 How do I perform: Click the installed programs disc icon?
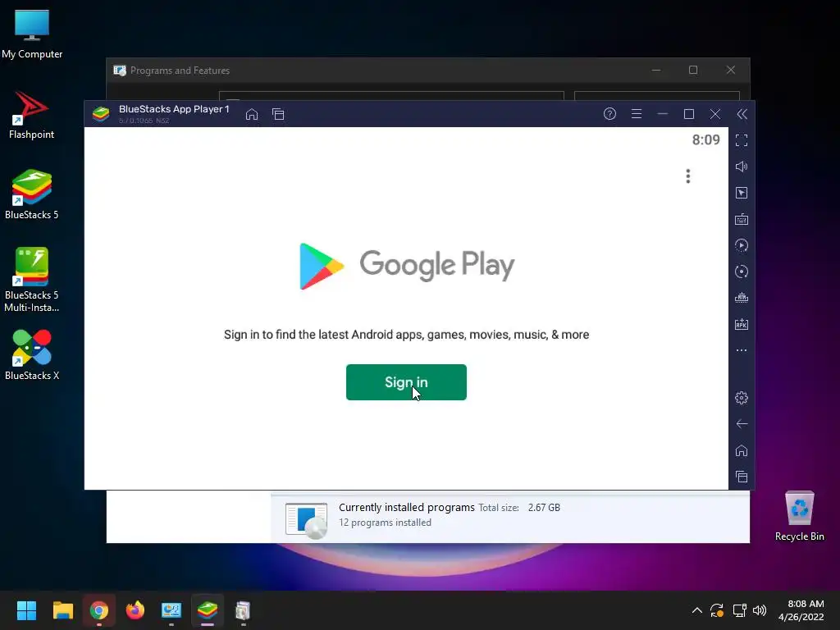click(x=307, y=520)
